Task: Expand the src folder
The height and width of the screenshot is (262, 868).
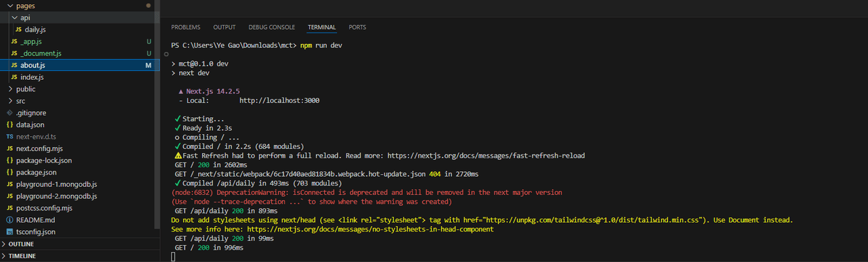Action: pos(9,101)
